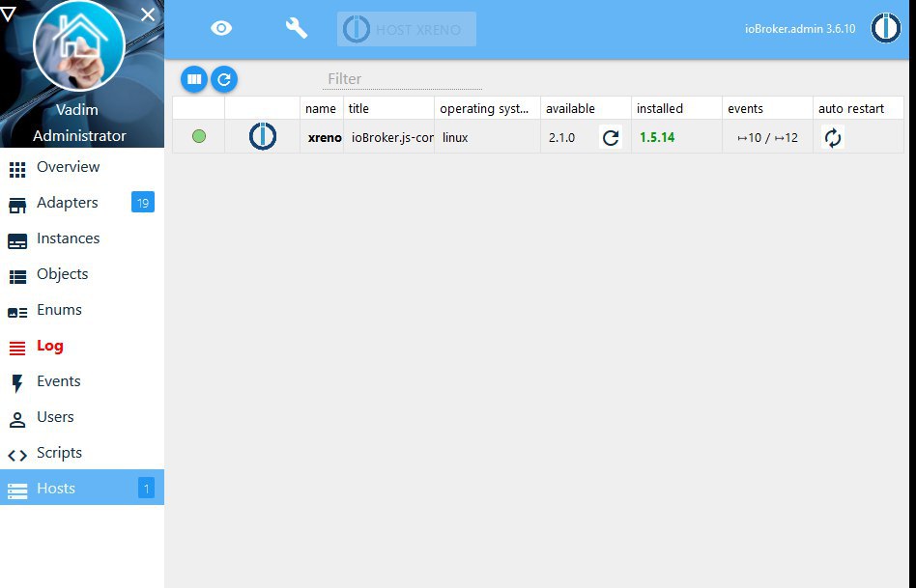Click the available version 2.1.0
Screen dimensions: 916x588
(x=561, y=138)
